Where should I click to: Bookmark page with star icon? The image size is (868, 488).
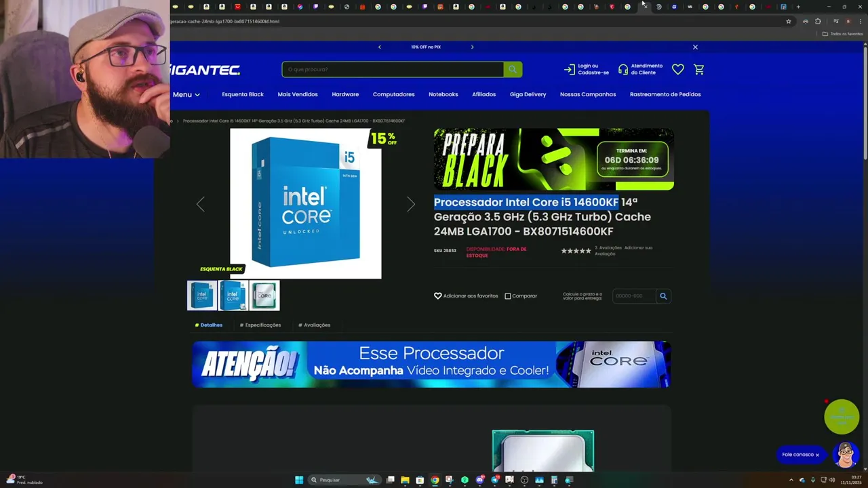(788, 21)
